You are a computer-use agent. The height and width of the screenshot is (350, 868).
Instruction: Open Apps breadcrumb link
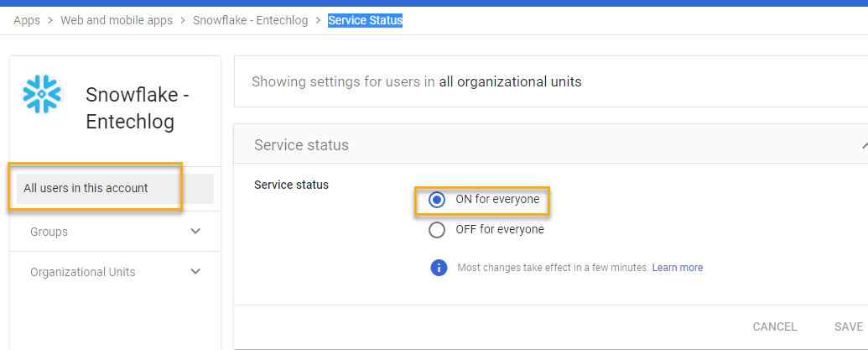click(x=27, y=20)
